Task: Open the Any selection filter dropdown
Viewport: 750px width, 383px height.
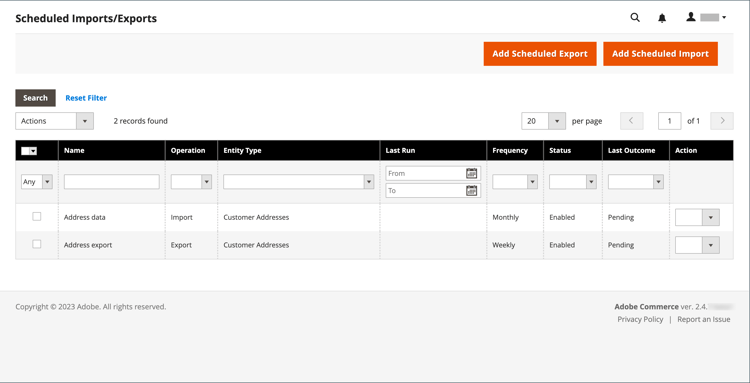Action: (x=37, y=182)
